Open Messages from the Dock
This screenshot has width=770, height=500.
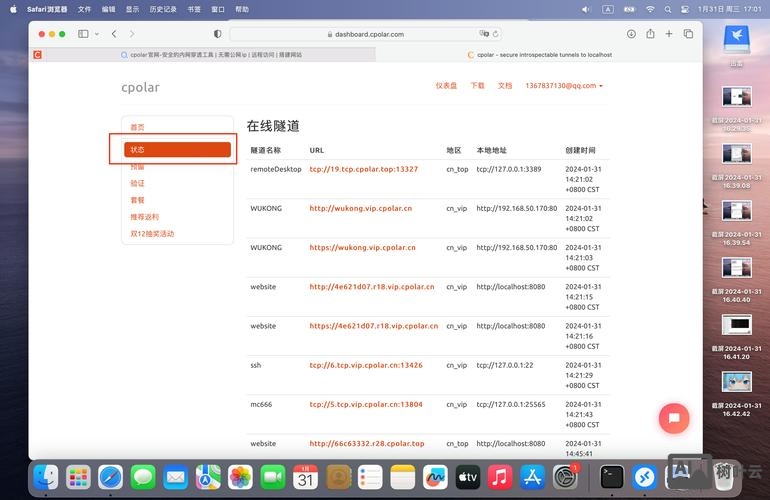[143, 477]
